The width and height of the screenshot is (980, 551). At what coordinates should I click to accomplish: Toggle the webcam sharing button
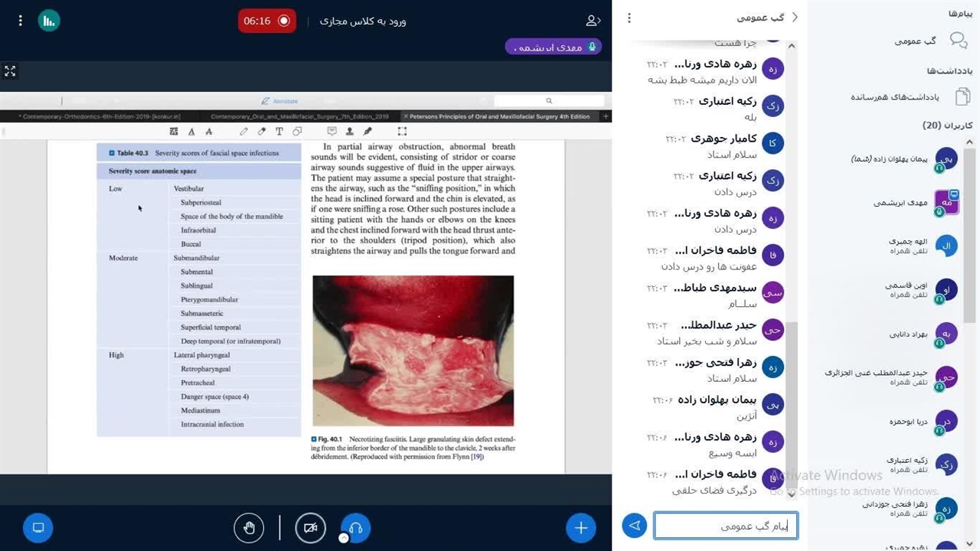310,528
